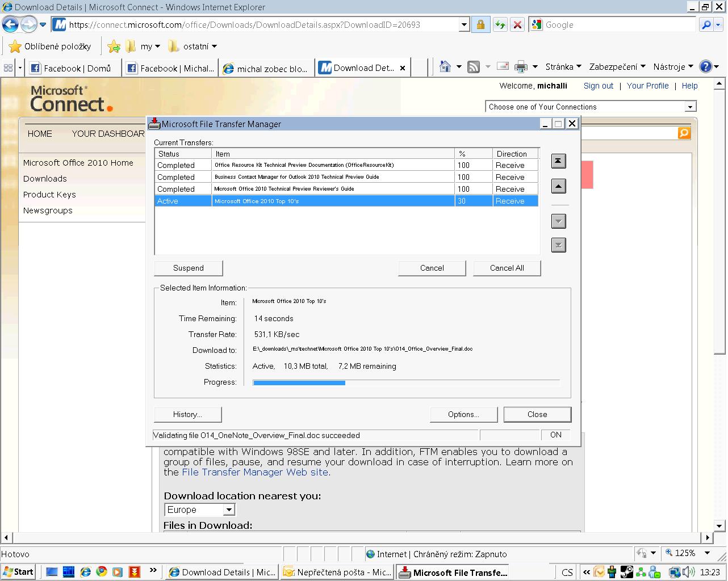
Task: Open the Quick Tabs grid icon
Action: coord(8,68)
